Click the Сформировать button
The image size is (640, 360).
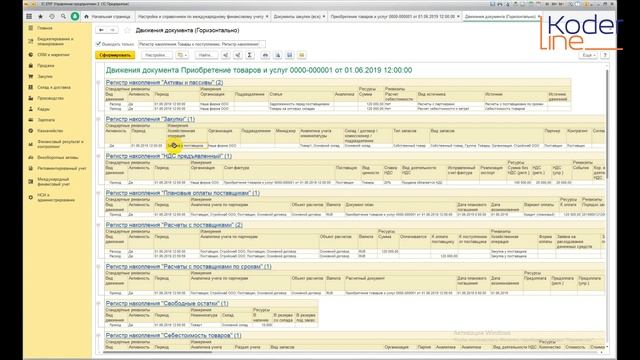point(115,55)
